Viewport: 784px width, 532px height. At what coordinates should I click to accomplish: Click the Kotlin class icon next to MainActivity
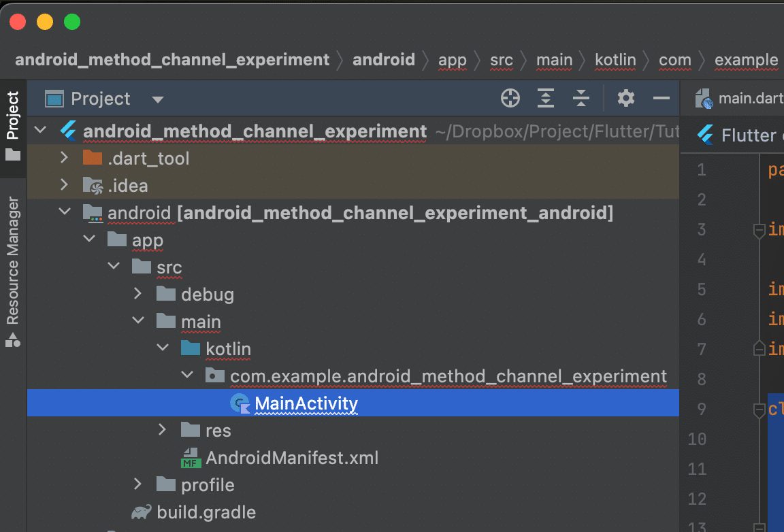[240, 403]
